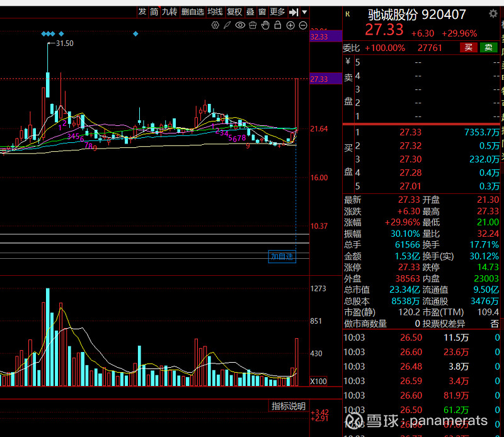Click 加自选 to add to watchlist
504x437 pixels.
(x=282, y=256)
